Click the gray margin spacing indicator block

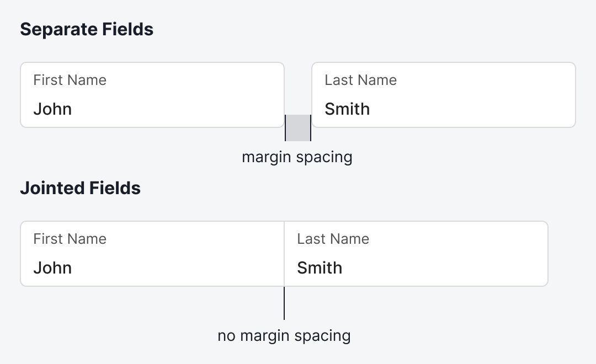[x=298, y=127]
